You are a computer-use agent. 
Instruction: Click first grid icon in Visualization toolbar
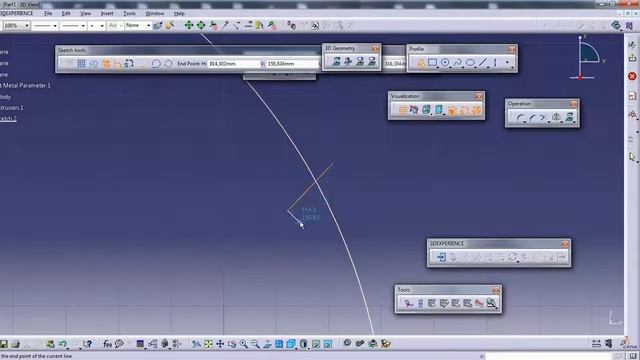coord(402,110)
